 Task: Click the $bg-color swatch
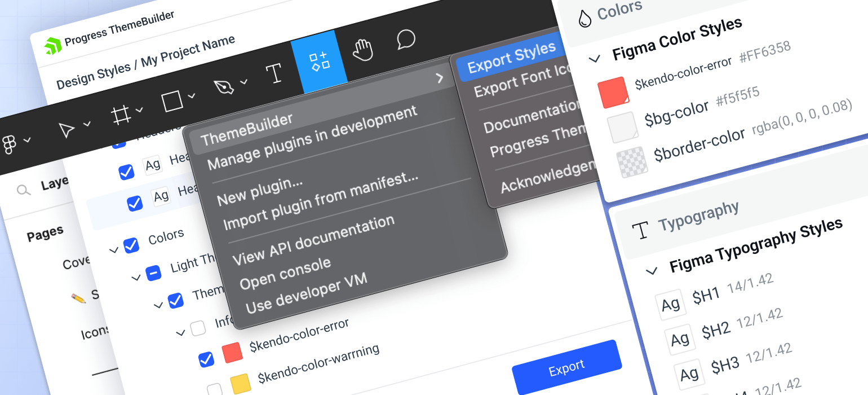622,127
